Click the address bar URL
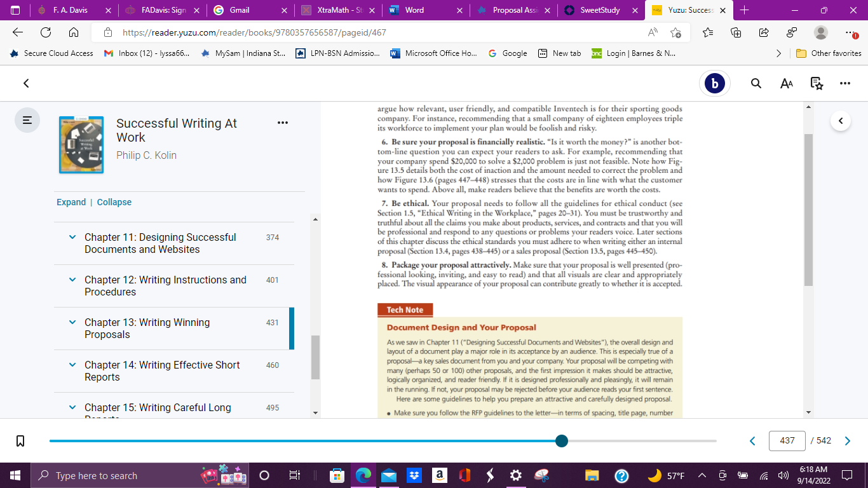This screenshot has width=868, height=488. tap(254, 32)
